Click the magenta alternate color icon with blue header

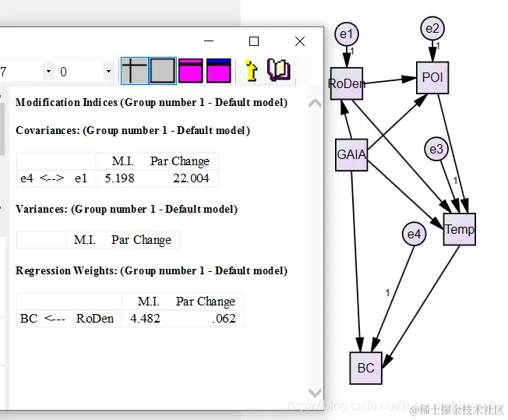pyautogui.click(x=219, y=71)
